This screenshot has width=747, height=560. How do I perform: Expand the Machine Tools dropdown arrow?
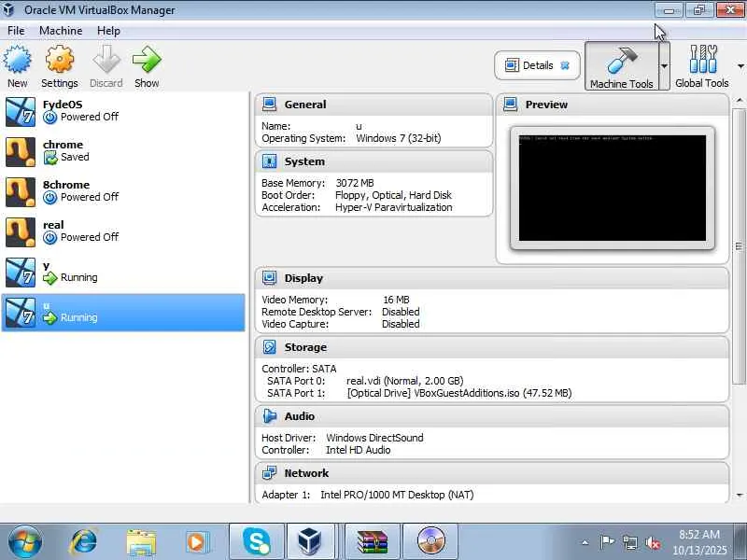[664, 65]
